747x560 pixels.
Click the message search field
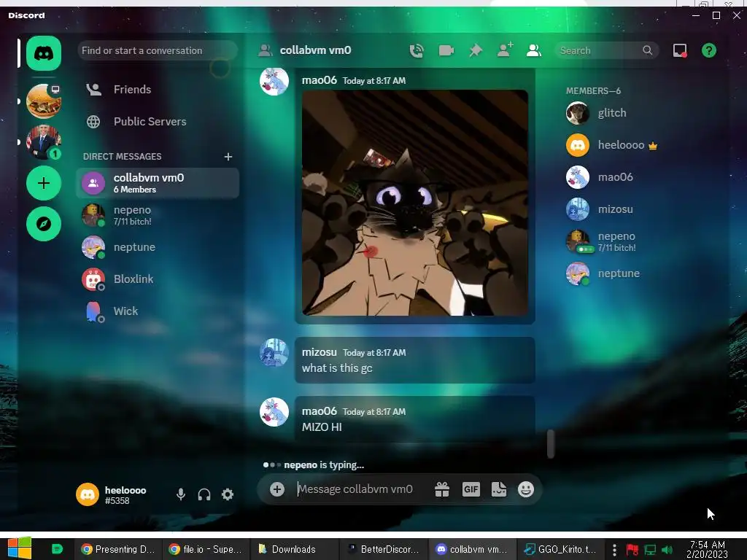click(606, 50)
